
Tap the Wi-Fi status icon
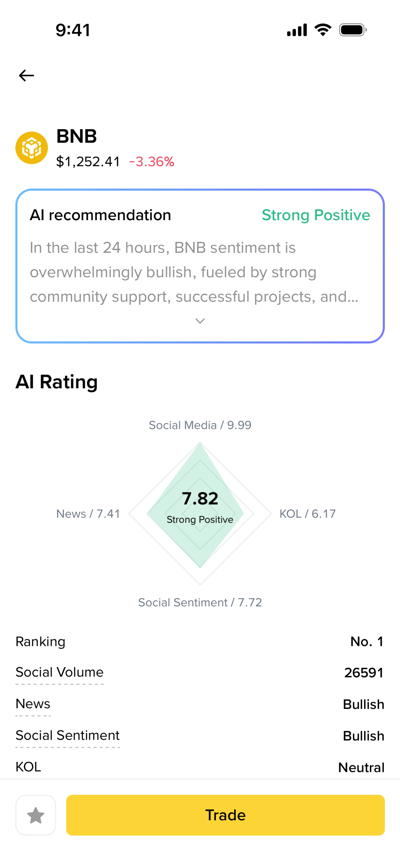click(x=323, y=30)
